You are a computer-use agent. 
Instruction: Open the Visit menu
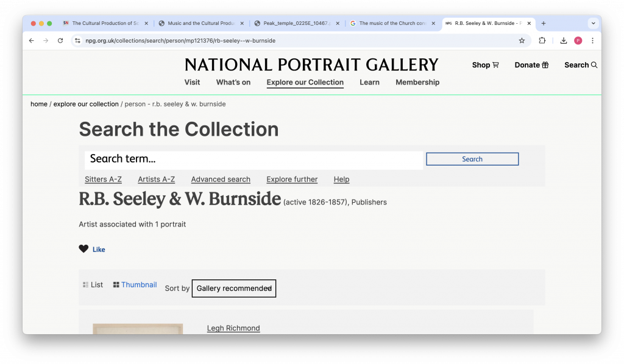click(192, 82)
